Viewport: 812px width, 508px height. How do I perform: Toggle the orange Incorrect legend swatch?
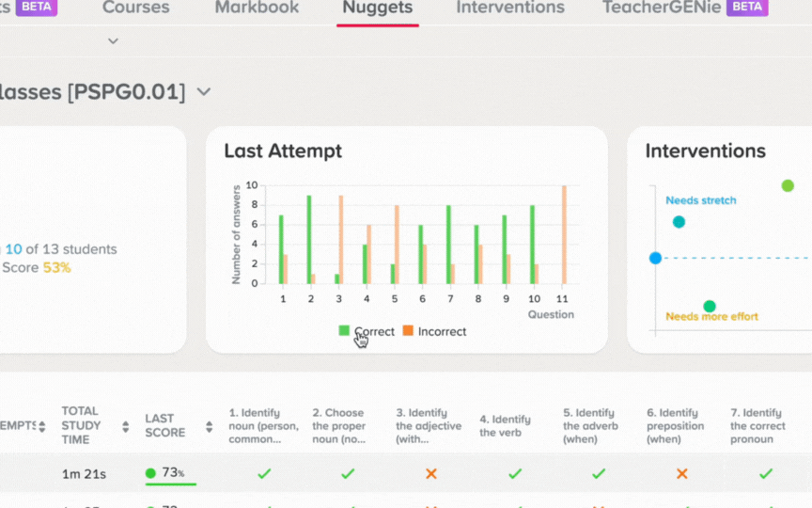coord(408,331)
